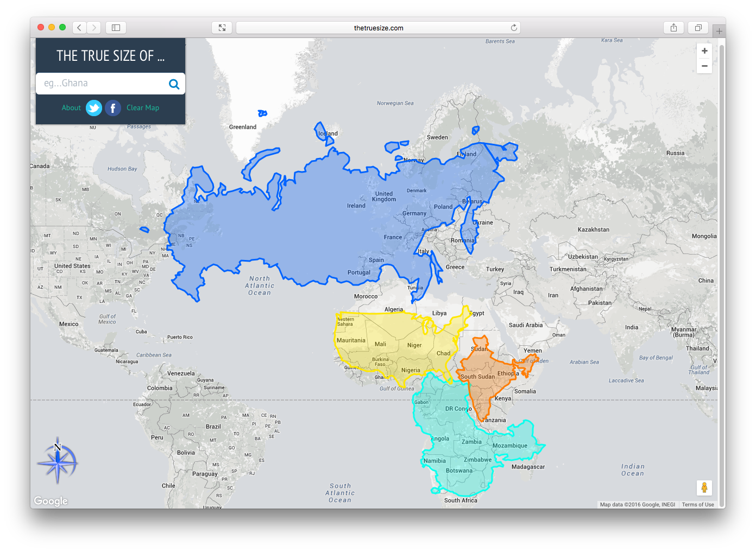Click the Google logo on the map
This screenshot has height=552, width=756.
point(51,500)
